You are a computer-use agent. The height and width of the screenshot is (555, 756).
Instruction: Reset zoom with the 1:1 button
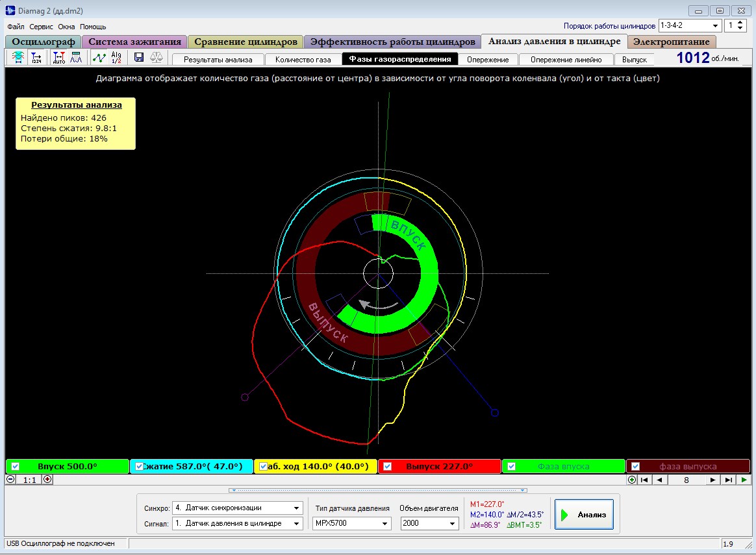pos(29,480)
